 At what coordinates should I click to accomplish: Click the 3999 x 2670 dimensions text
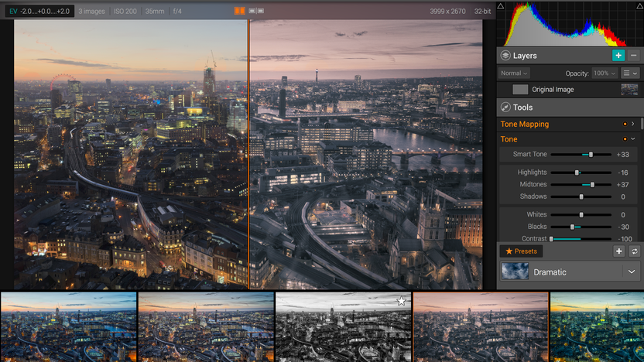(447, 11)
